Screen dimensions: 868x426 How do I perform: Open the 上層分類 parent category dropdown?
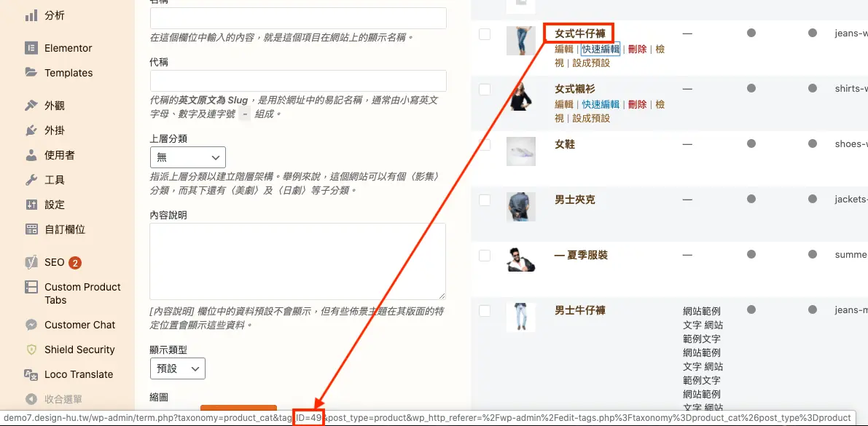187,157
